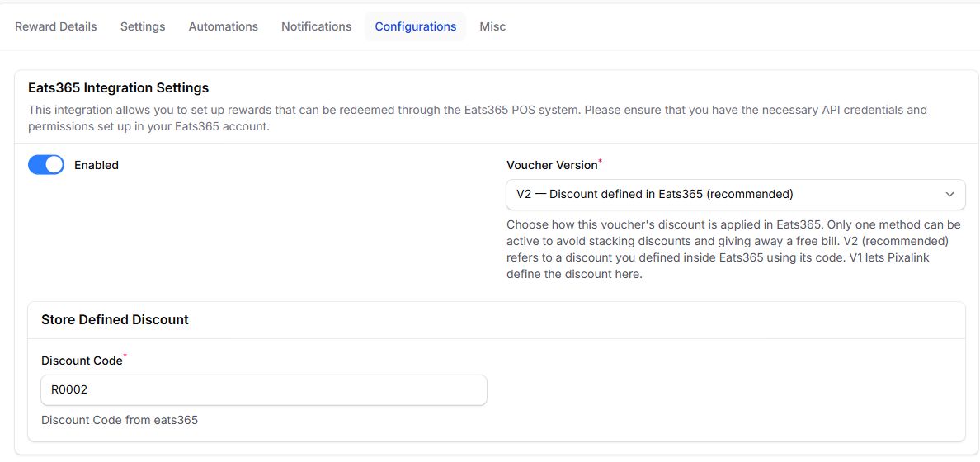This screenshot has width=980, height=462.
Task: Toggle the Enabled integration switch off
Action: 46,165
